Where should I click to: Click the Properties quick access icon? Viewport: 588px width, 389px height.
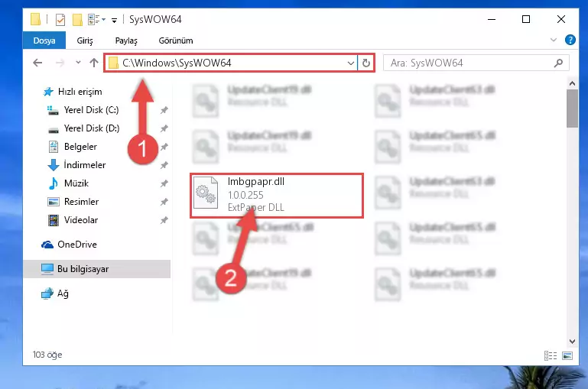coord(60,19)
